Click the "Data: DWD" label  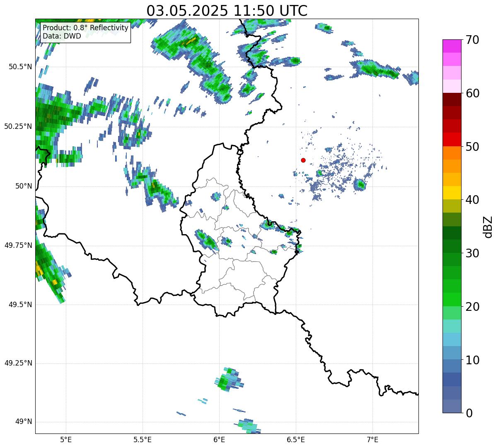62,36
